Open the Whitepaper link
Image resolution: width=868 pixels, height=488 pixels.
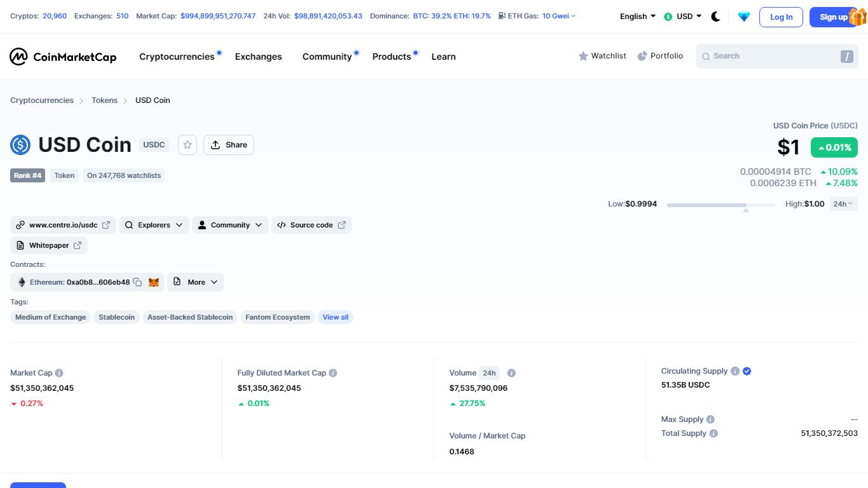point(49,245)
